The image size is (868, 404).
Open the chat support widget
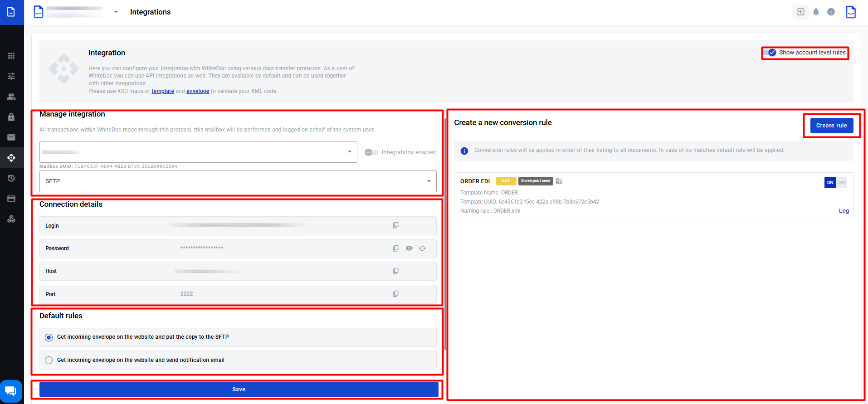point(11,391)
